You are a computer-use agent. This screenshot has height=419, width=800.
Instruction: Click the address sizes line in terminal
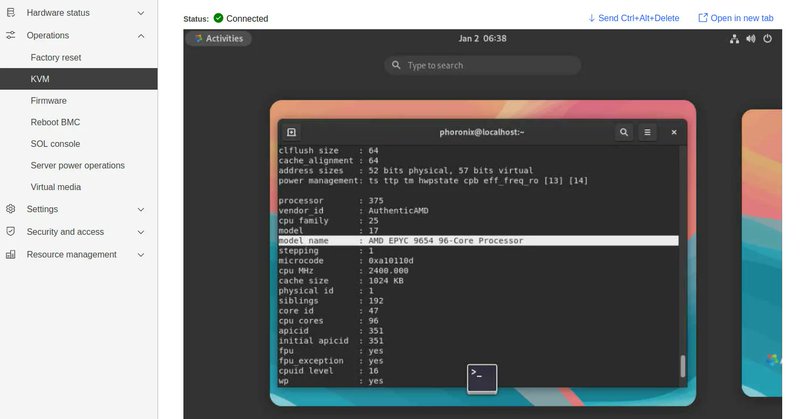406,170
